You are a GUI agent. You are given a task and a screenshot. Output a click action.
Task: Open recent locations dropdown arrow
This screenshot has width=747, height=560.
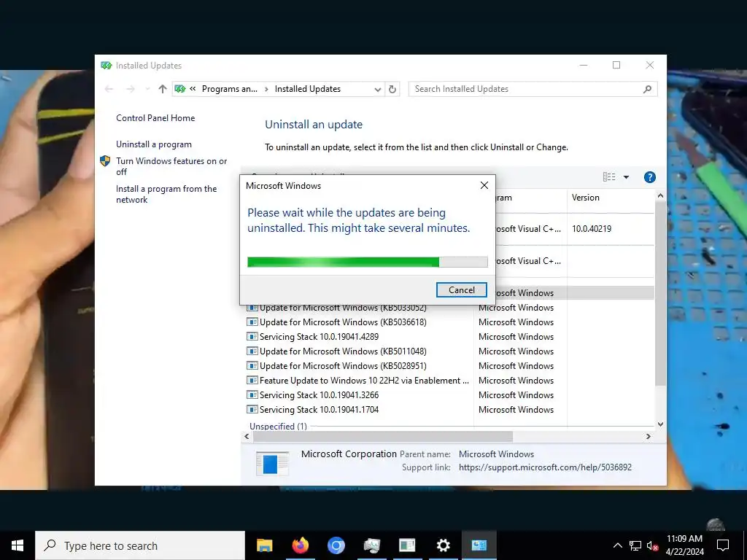[x=147, y=89]
